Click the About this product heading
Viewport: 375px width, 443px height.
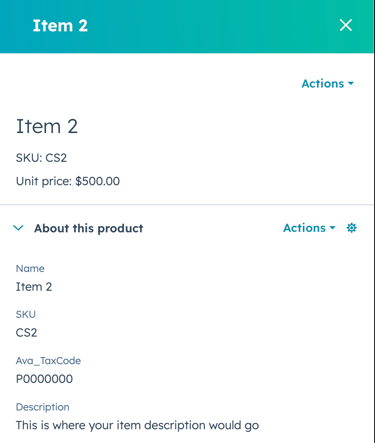point(89,228)
